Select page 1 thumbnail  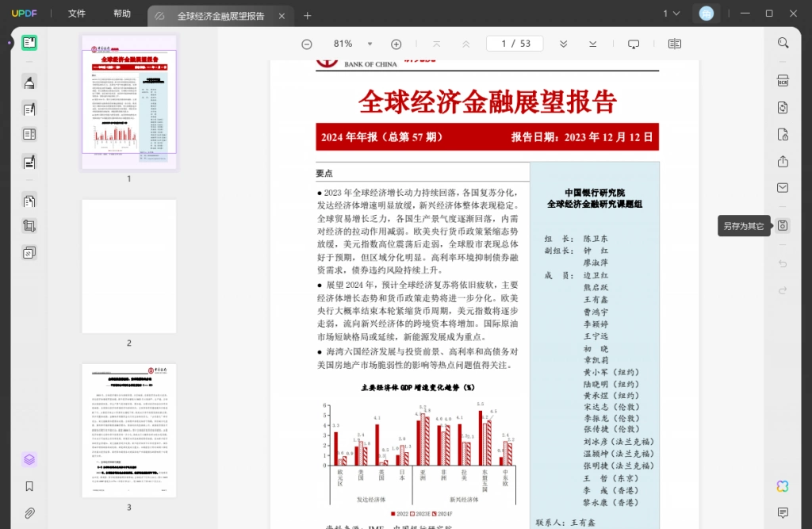click(129, 102)
